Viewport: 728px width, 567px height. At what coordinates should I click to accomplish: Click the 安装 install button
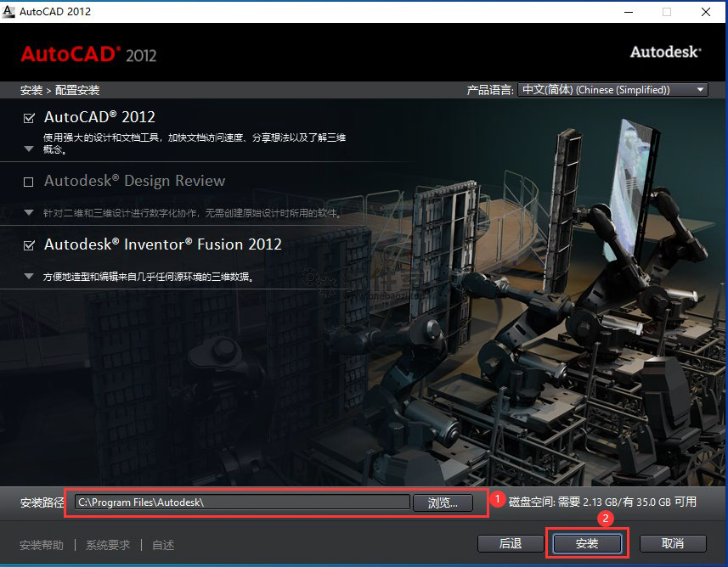point(587,543)
